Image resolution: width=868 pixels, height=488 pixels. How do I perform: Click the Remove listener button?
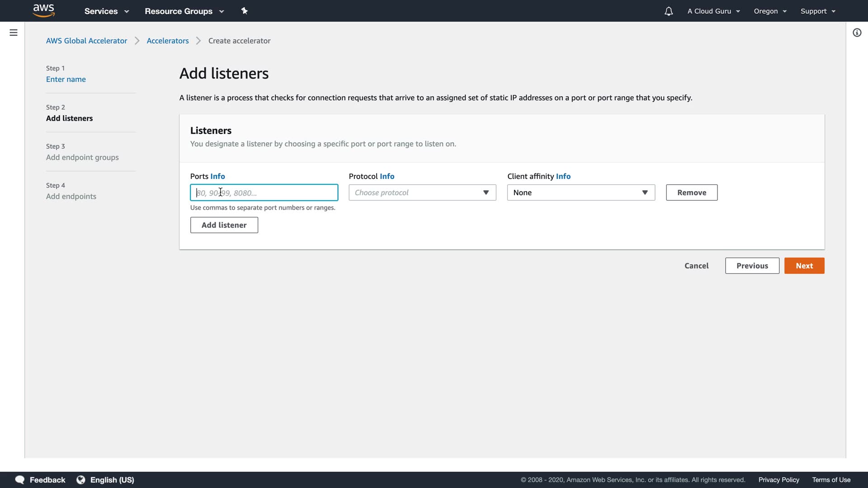[691, 192]
